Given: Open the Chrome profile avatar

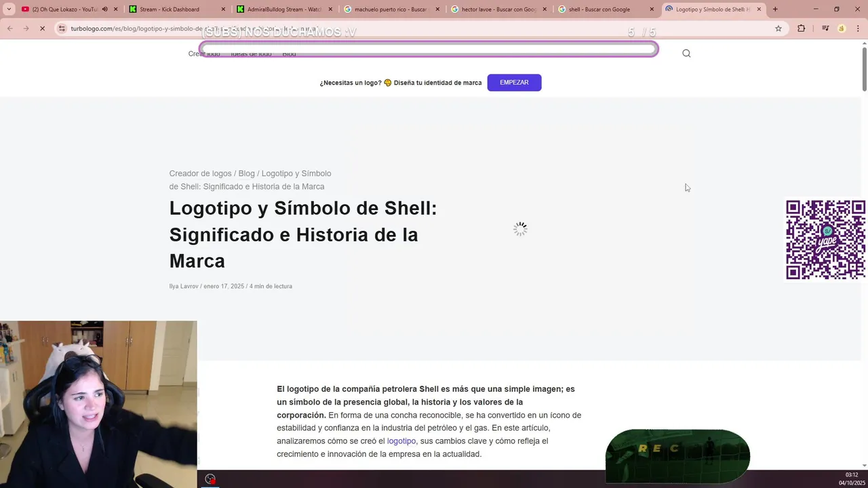Looking at the screenshot, I should (842, 28).
